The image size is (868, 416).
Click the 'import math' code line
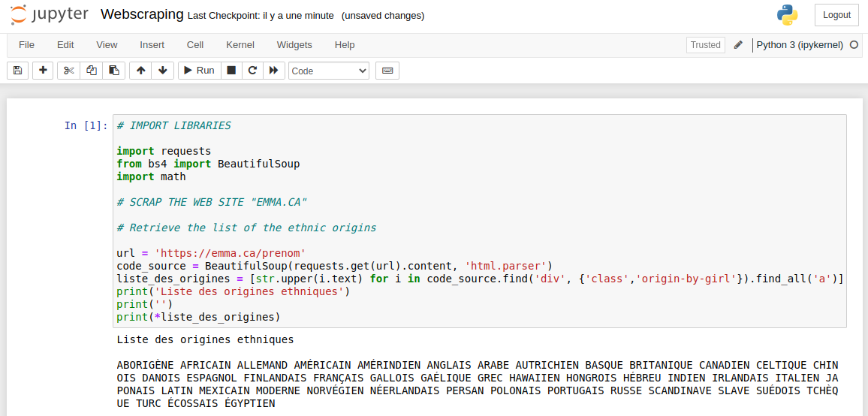(151, 176)
